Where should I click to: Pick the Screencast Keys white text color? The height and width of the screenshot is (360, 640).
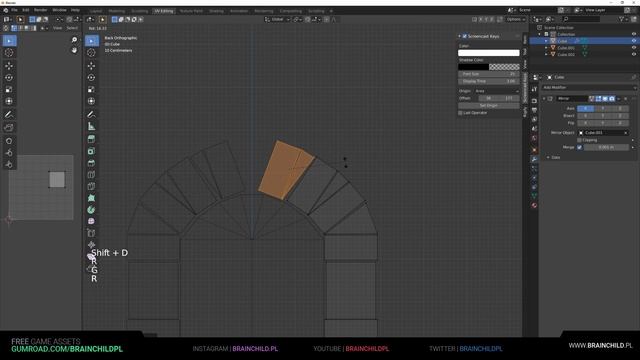coord(489,53)
